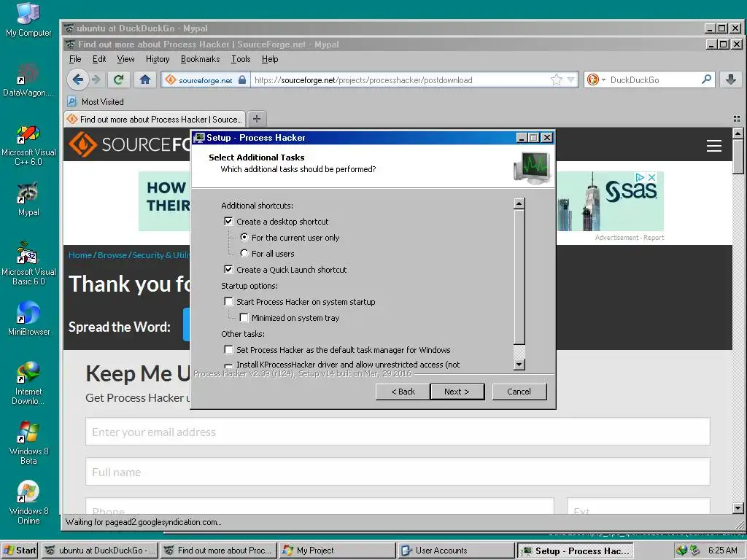747x560 pixels.
Task: Set Process Hacker as default task manager
Action: (228, 349)
